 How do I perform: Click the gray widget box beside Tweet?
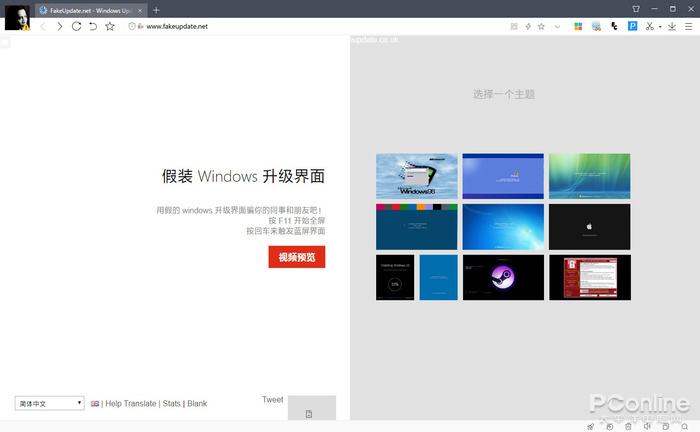tap(312, 407)
